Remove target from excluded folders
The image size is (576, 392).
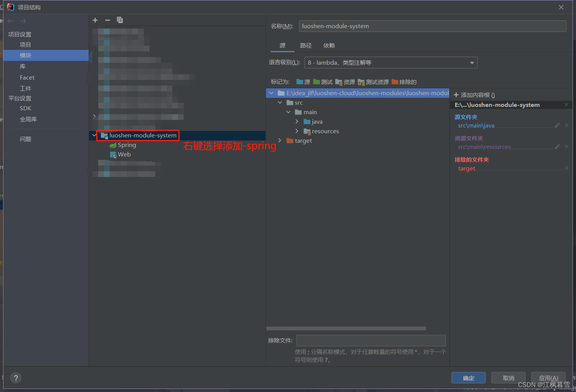(566, 168)
